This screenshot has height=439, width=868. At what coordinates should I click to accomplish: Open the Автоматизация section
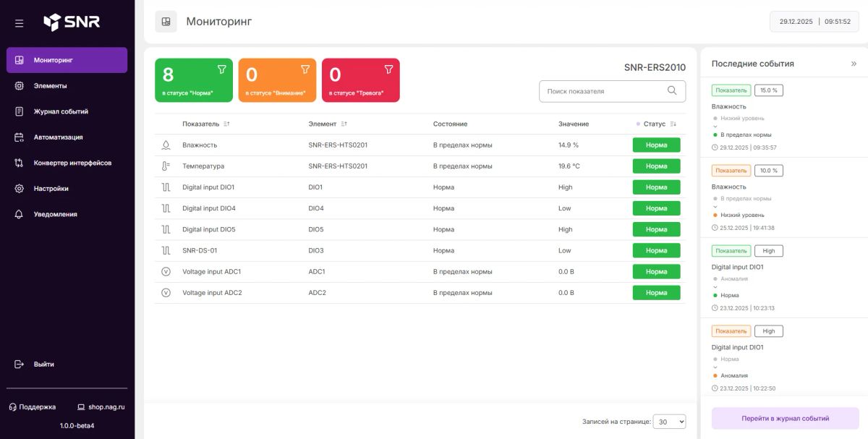(67, 137)
